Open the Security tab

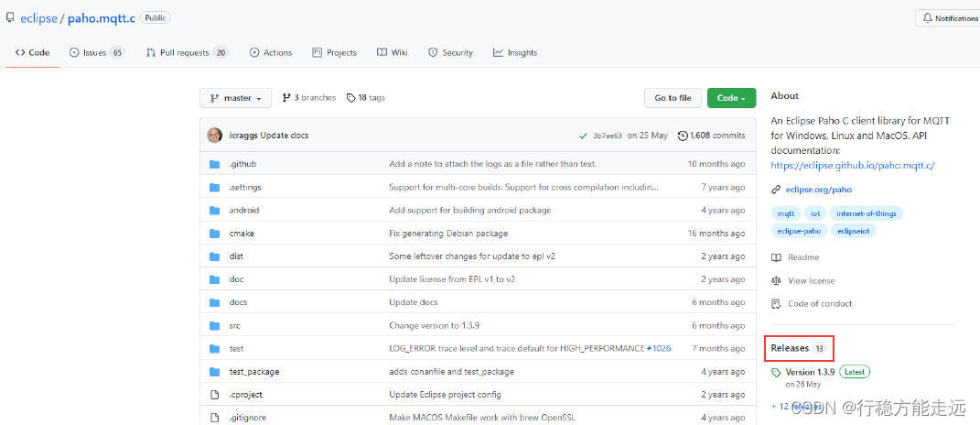(x=450, y=52)
